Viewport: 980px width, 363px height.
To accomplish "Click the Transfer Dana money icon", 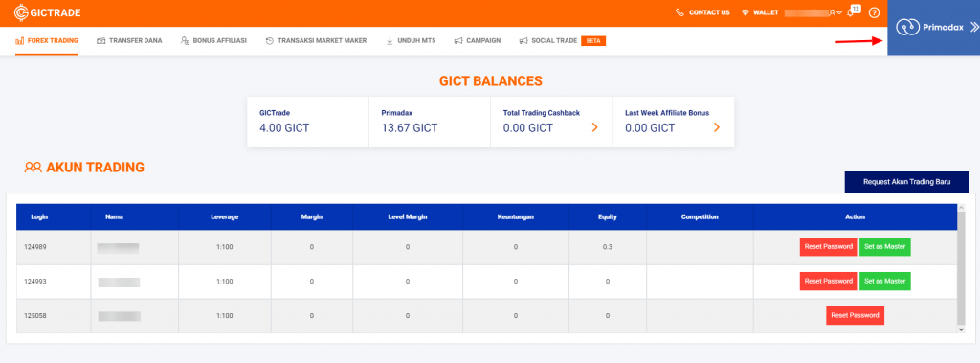I will point(101,40).
